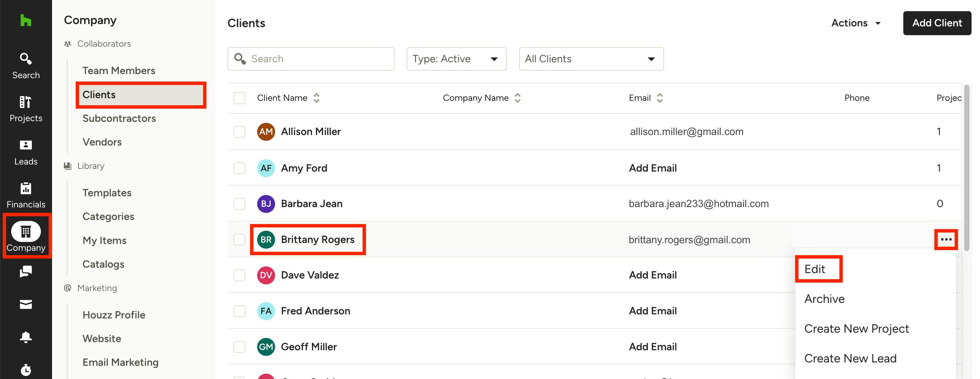Select the checkbox for Allison Miller
The height and width of the screenshot is (379, 980).
point(239,131)
